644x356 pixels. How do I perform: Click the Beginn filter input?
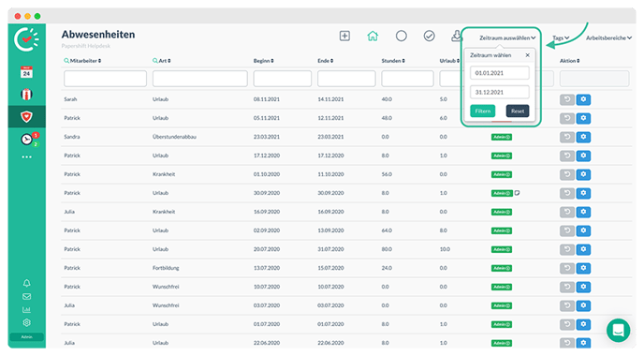pyautogui.click(x=282, y=78)
